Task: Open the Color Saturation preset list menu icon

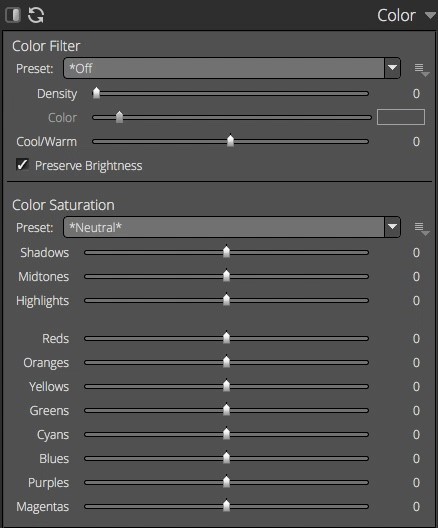Action: (x=422, y=229)
